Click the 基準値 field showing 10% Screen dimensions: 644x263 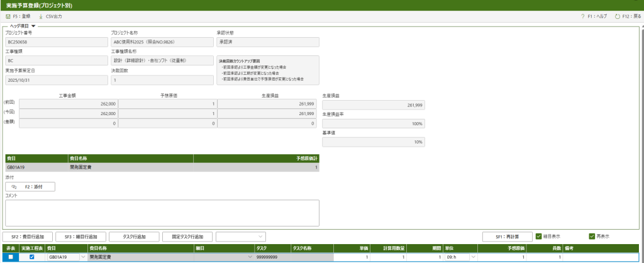[374, 142]
